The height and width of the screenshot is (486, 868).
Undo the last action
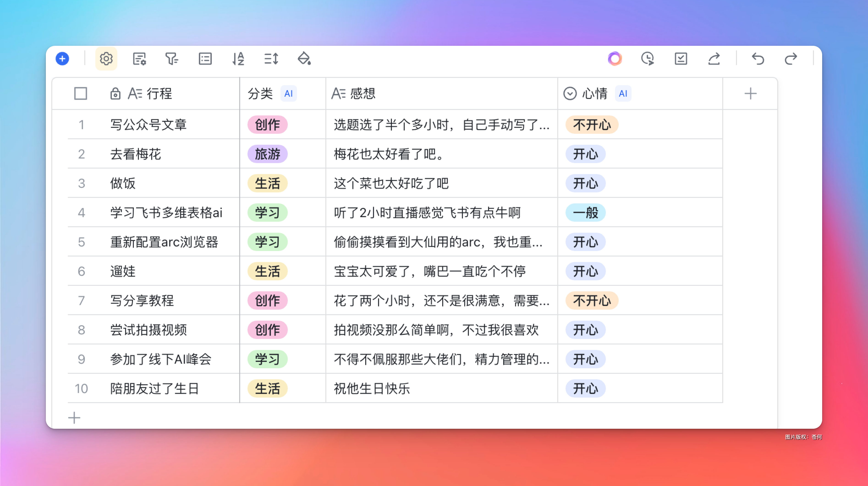(x=758, y=59)
